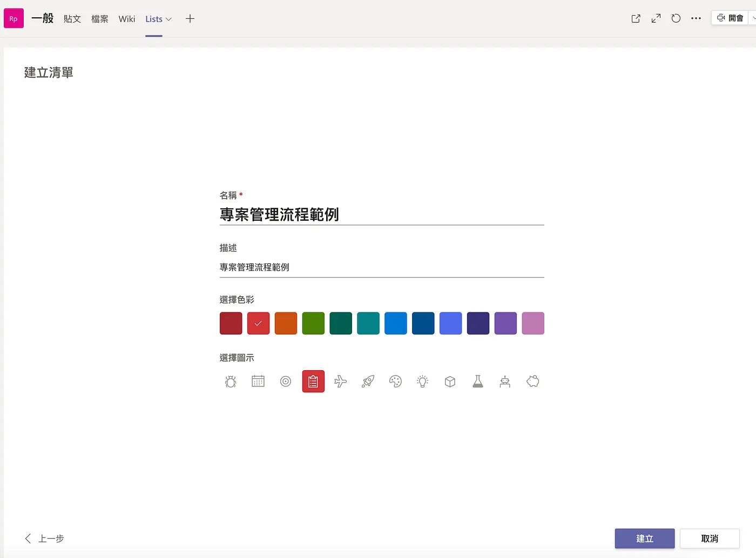Choose the green color swatch
Screen dimensions: 756x558
[313, 323]
